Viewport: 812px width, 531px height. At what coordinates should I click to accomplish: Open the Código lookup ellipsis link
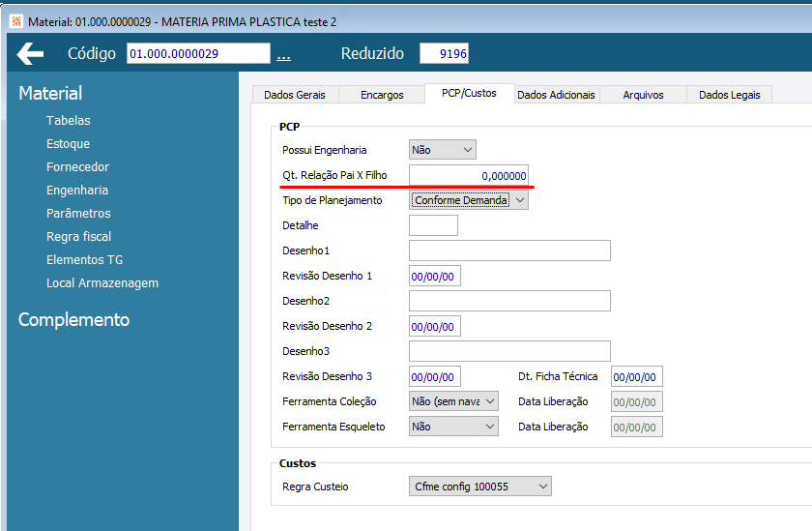point(283,55)
